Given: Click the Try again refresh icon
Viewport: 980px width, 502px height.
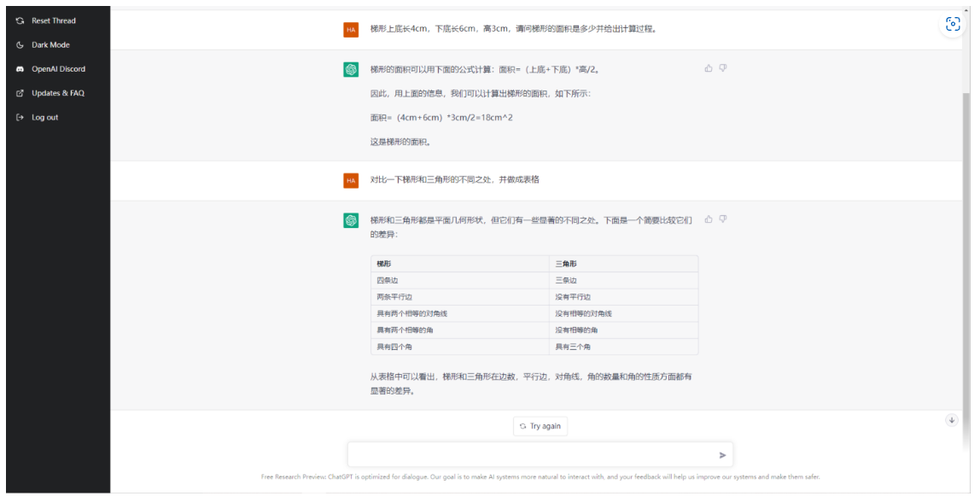Looking at the screenshot, I should [522, 426].
